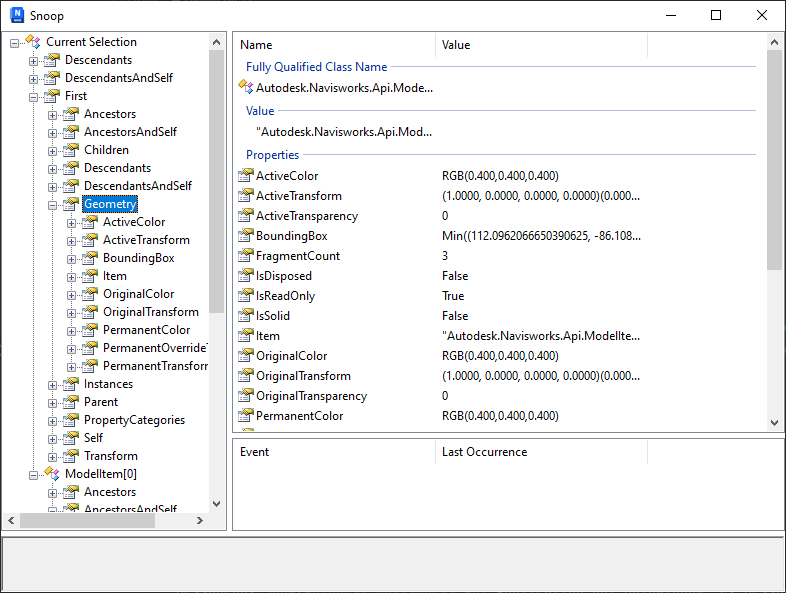Image resolution: width=786 pixels, height=593 pixels.
Task: Click the Current Selection node icon
Action: coord(33,42)
